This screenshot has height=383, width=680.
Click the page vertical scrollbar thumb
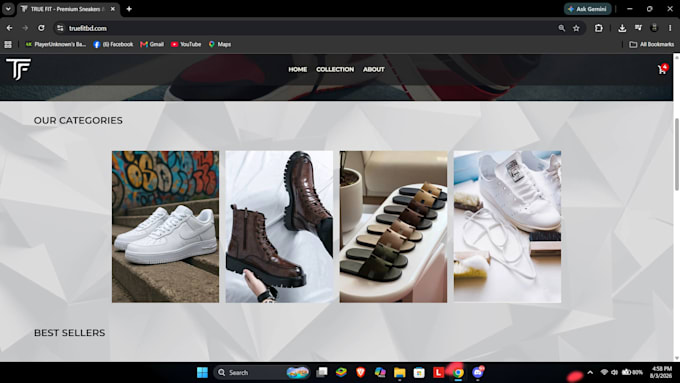677,154
